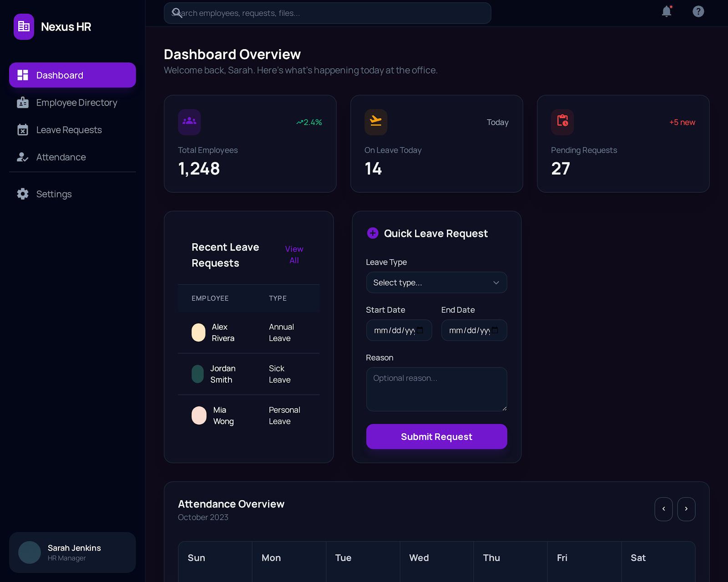Click the notification bell icon
Image resolution: width=728 pixels, height=582 pixels.
point(667,11)
